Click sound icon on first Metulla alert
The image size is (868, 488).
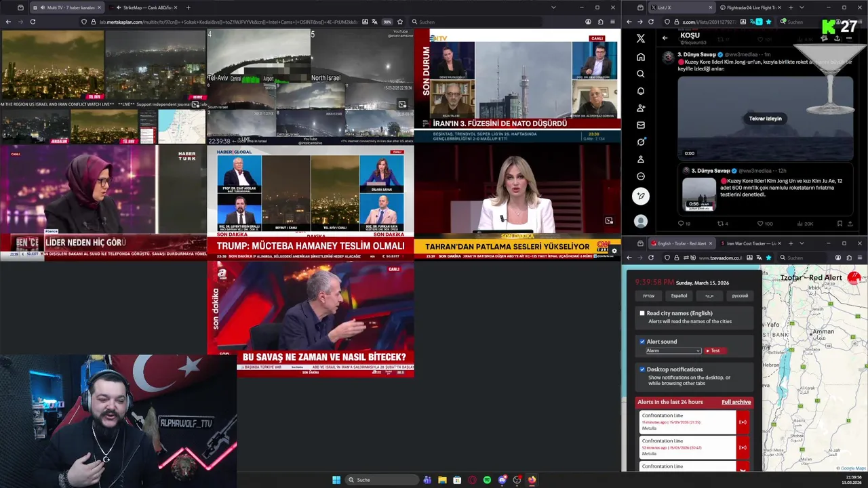pyautogui.click(x=743, y=422)
